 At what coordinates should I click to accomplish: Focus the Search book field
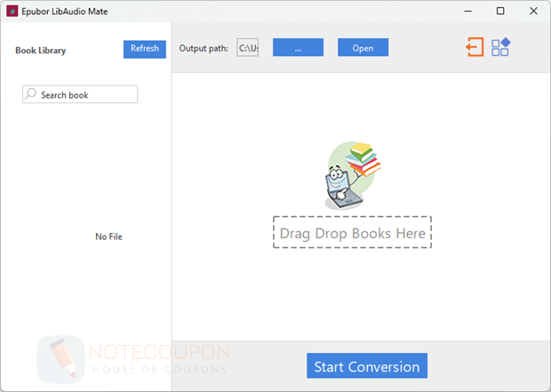click(80, 94)
